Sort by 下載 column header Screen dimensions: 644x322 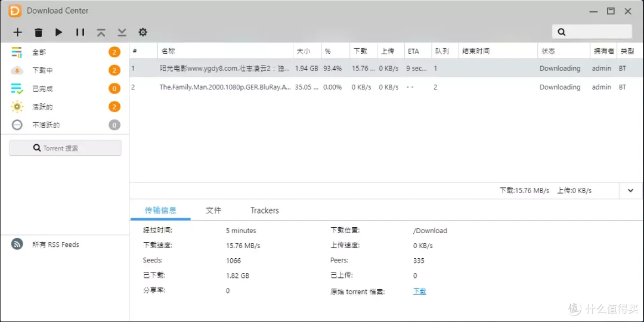click(364, 51)
